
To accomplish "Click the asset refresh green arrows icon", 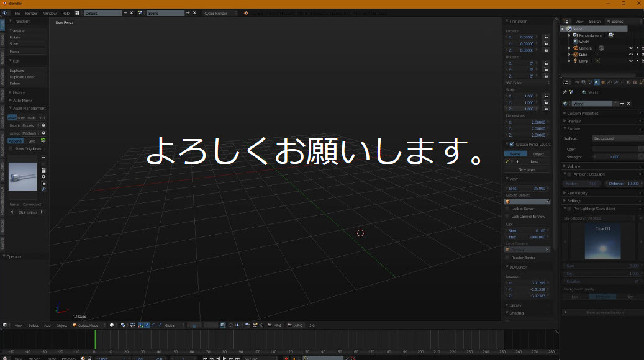I will tap(43, 140).
